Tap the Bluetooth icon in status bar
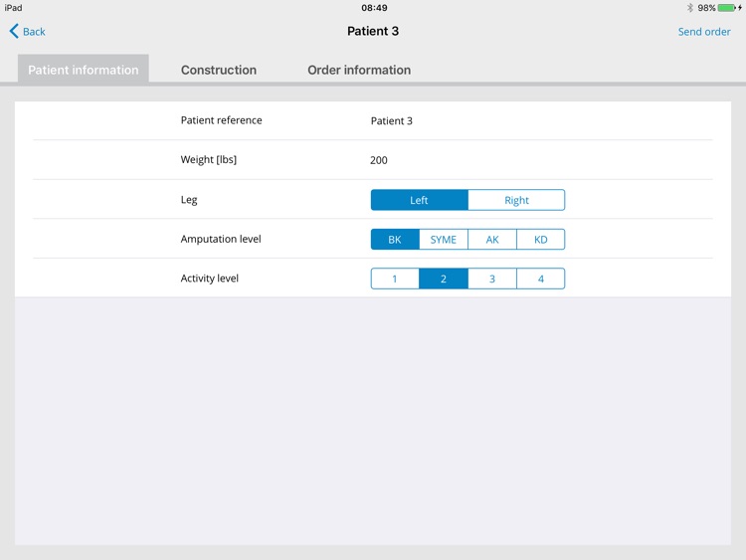The width and height of the screenshot is (746, 560). tap(690, 8)
